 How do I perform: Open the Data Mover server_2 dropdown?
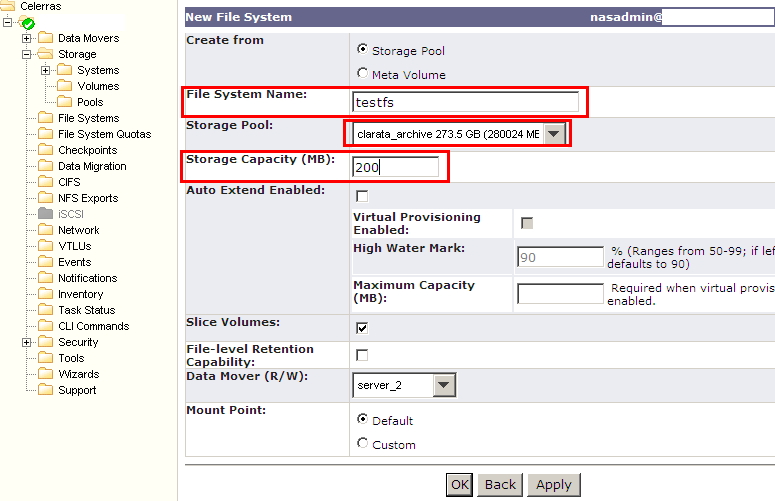[444, 385]
